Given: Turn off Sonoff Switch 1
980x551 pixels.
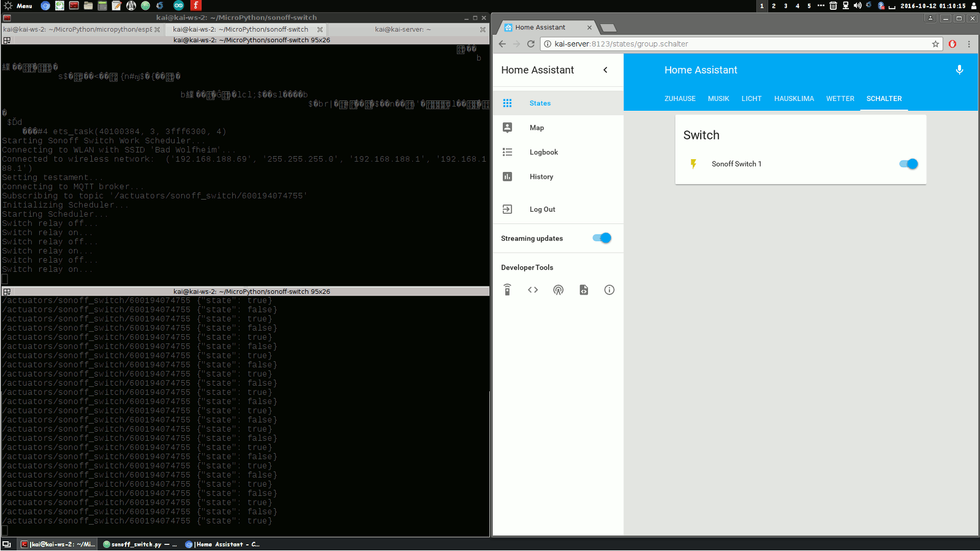Looking at the screenshot, I should coord(908,164).
